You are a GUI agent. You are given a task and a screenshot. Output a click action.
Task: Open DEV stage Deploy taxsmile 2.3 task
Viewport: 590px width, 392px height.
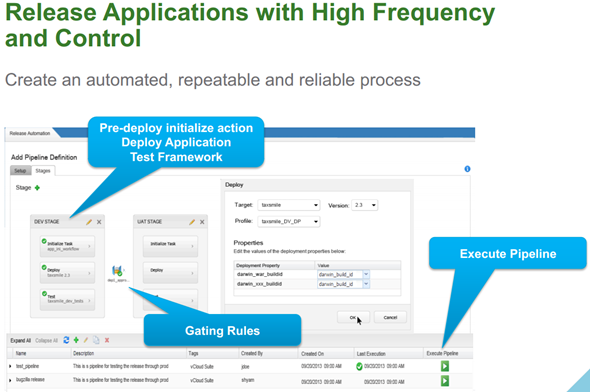pos(67,273)
